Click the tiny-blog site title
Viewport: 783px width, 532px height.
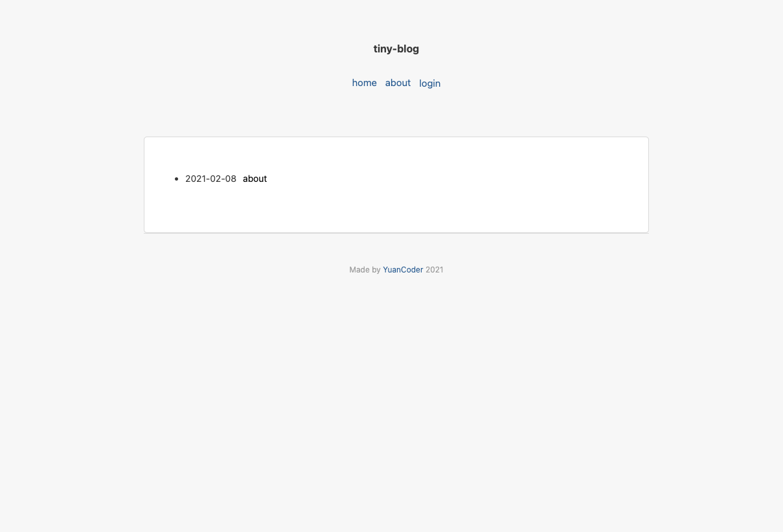click(x=396, y=49)
